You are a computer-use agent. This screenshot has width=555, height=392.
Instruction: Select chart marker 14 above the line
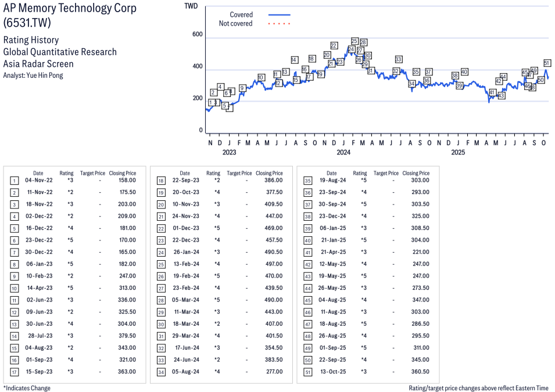pyautogui.click(x=295, y=60)
